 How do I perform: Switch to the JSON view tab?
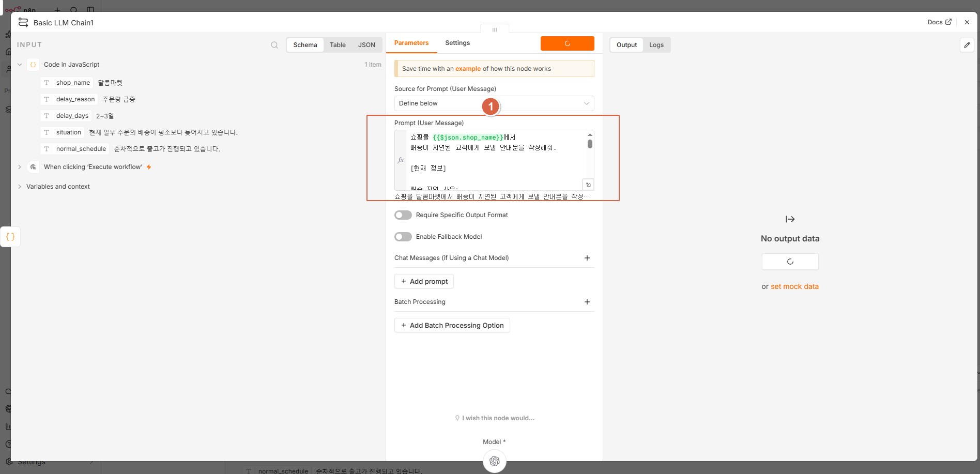point(366,45)
